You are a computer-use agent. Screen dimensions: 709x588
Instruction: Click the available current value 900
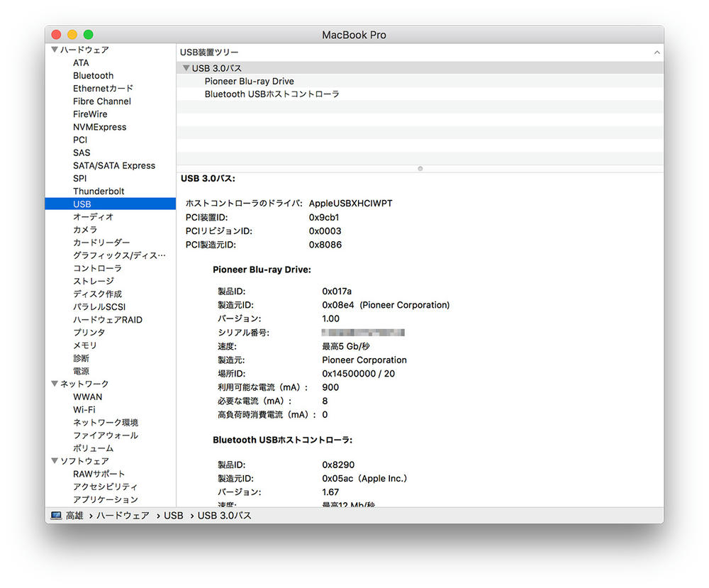pyautogui.click(x=330, y=387)
